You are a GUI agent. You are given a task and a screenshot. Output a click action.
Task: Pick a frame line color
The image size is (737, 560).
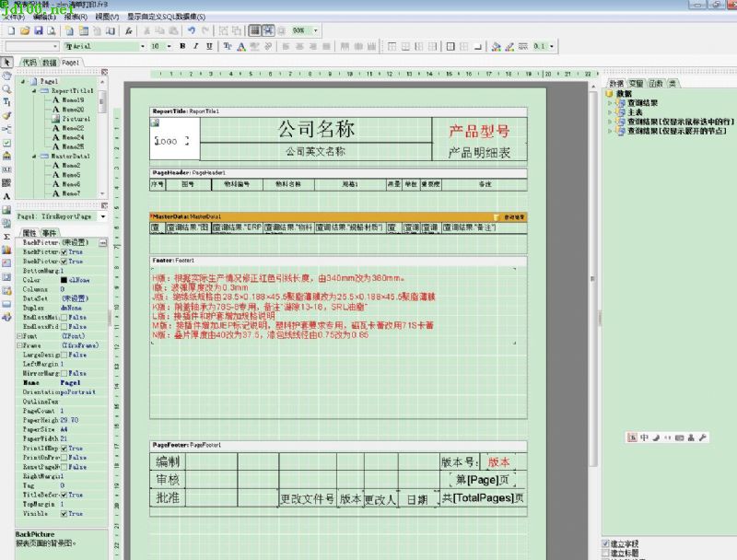coord(509,46)
